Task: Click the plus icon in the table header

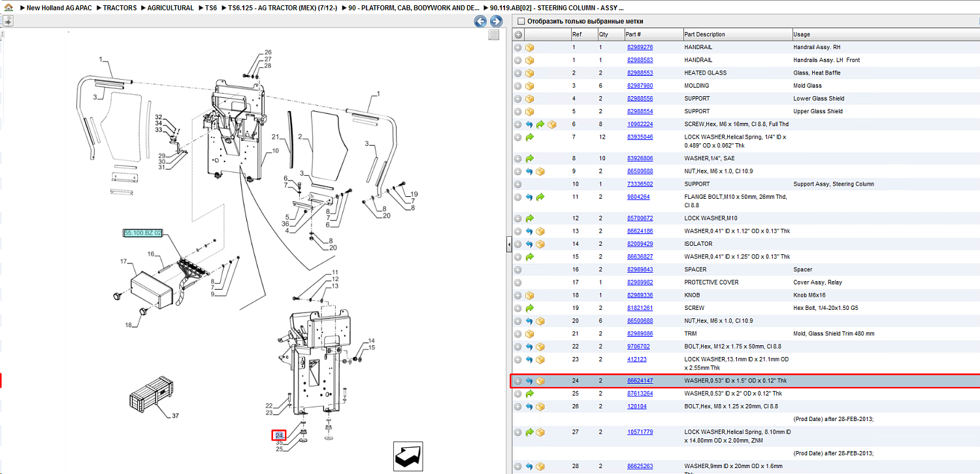Action: [x=518, y=35]
